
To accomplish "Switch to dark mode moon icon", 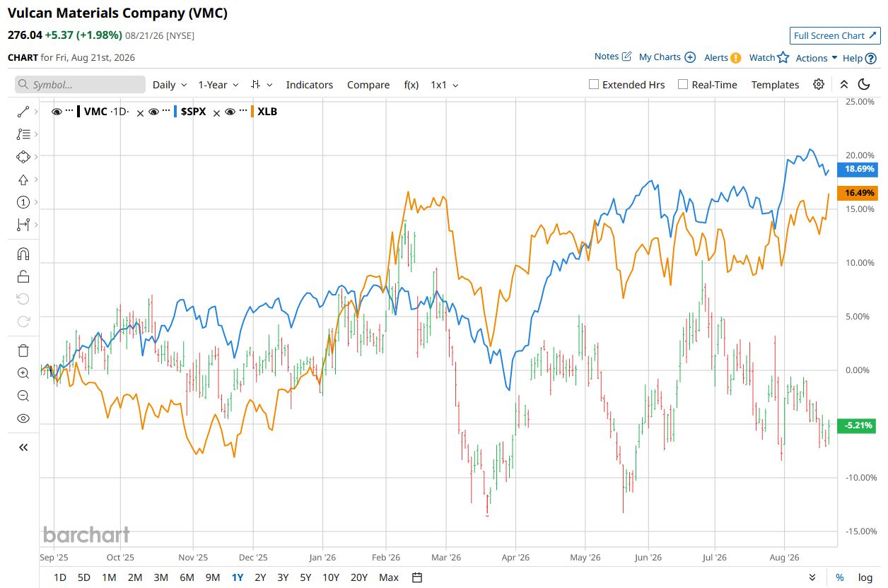I will pos(863,84).
